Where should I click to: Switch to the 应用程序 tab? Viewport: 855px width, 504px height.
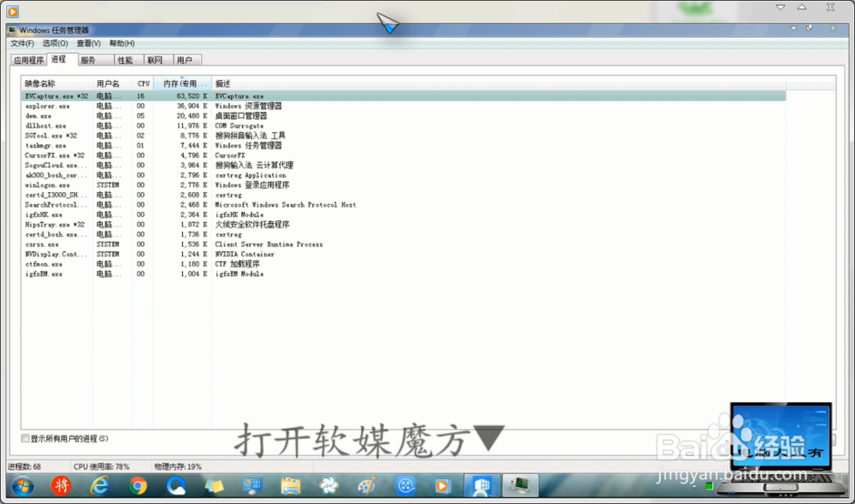tap(29, 60)
